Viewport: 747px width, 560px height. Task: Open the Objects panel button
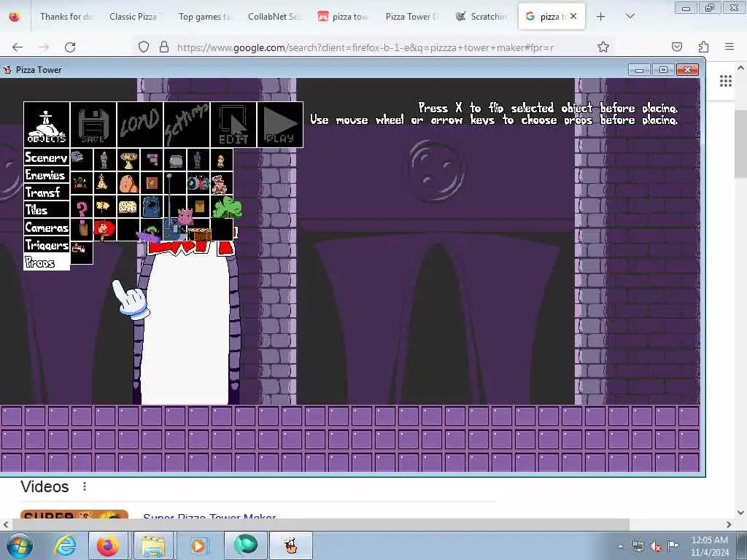[47, 124]
